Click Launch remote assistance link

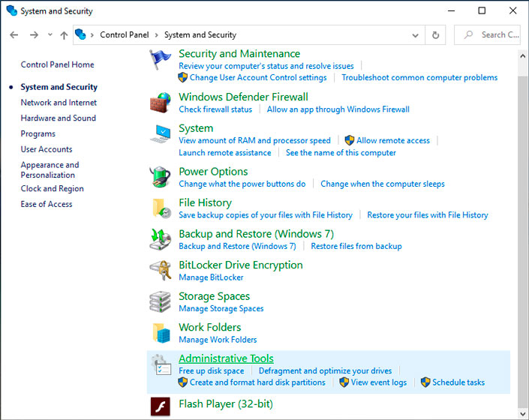click(x=224, y=153)
